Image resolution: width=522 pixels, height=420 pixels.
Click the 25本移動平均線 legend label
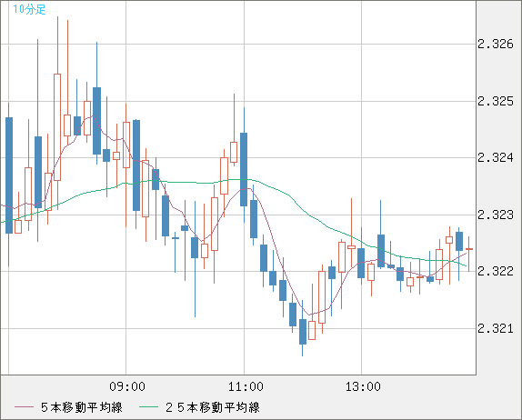tap(213, 407)
